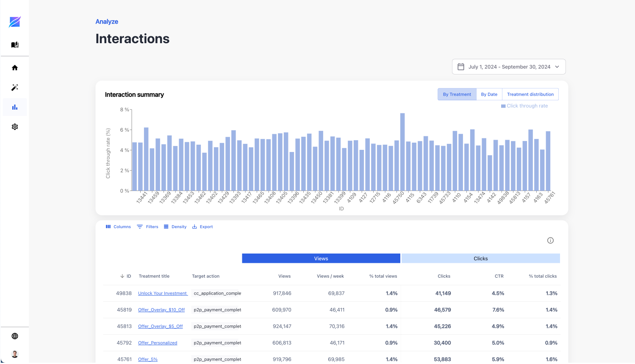Screen dimensions: 635x364
Task: Click the Views header bar above the table
Action: click(x=321, y=258)
